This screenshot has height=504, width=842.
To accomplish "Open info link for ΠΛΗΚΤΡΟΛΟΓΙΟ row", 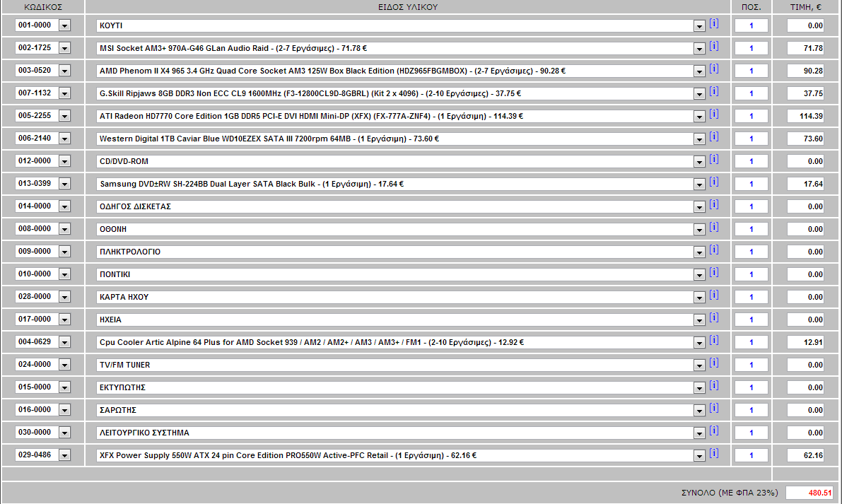I will [x=713, y=250].
